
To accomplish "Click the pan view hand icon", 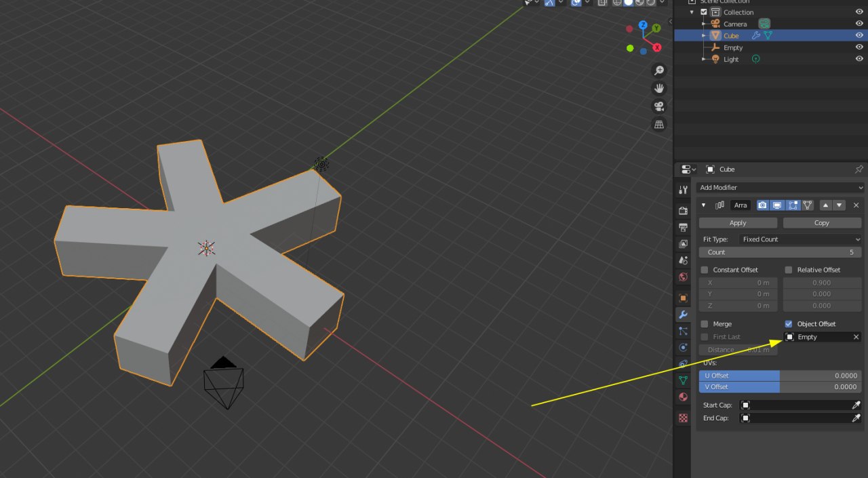I will (658, 89).
